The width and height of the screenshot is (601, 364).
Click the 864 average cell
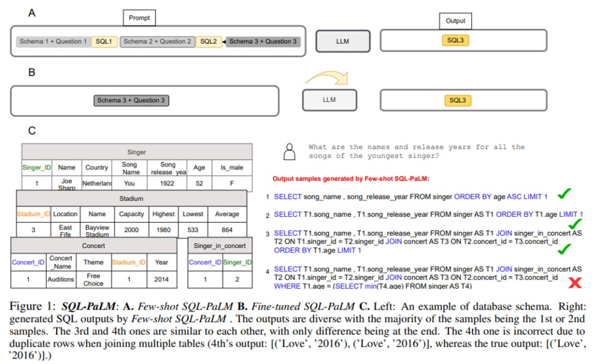tap(227, 230)
